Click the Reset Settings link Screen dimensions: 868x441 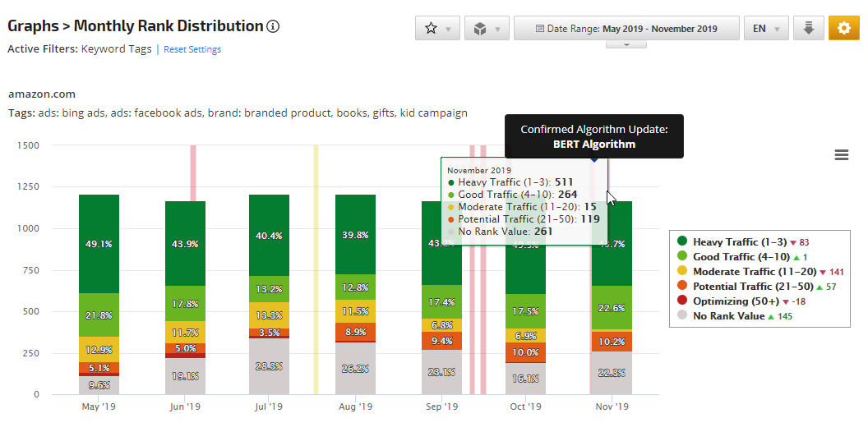click(192, 49)
